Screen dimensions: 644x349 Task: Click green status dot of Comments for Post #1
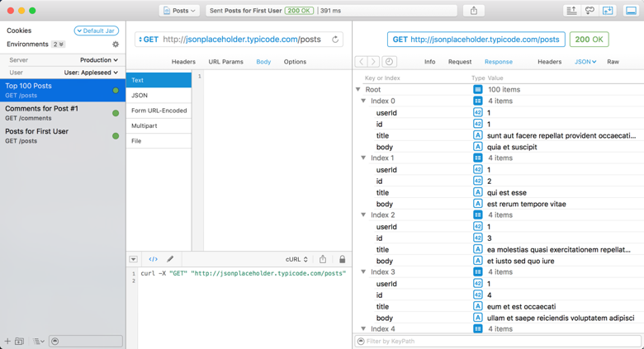(116, 113)
